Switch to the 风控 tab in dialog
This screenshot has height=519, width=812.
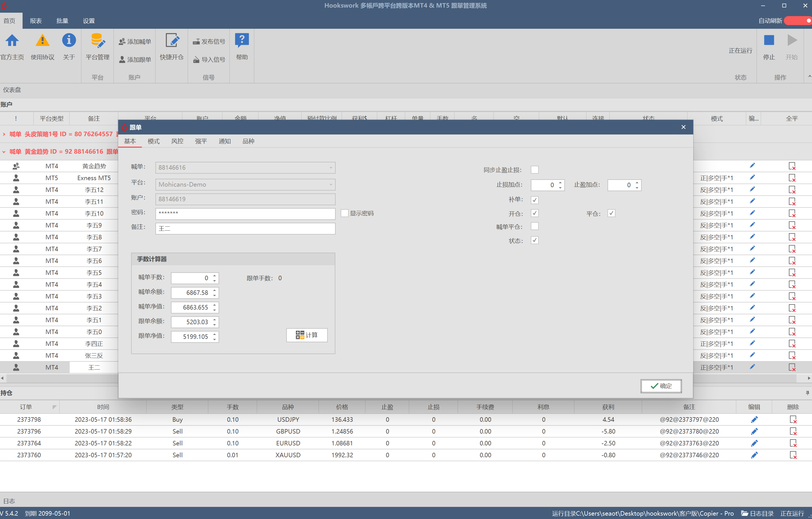pos(177,141)
